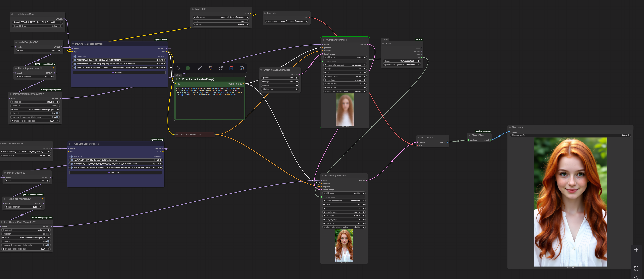
Task: Toggle 'dynamic' switch in upper TorchCompileModelWanVideoV2
Action: tap(57, 113)
